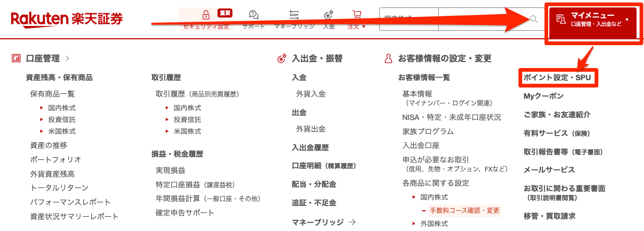
Task: Click the shopping cart order icon
Action: pos(356,15)
